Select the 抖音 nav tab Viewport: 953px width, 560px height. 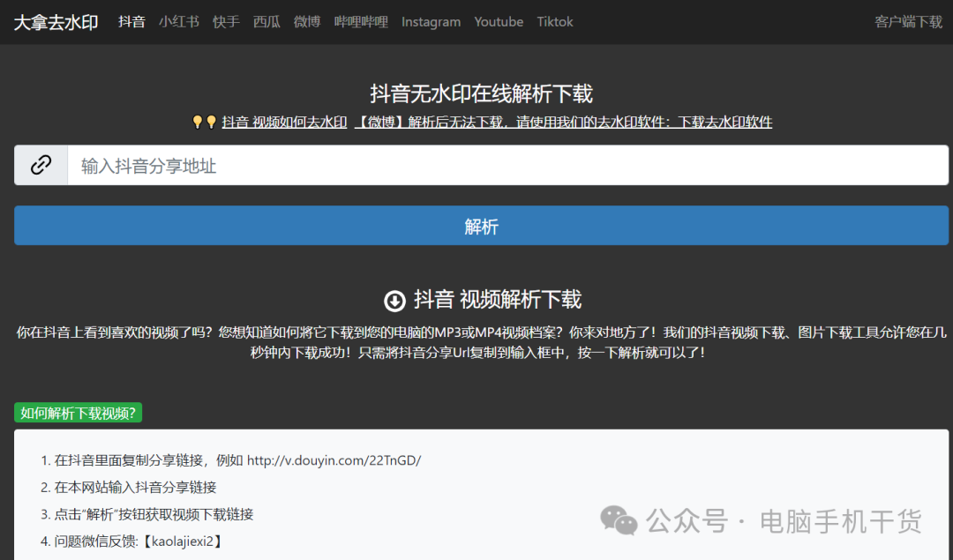pos(131,22)
